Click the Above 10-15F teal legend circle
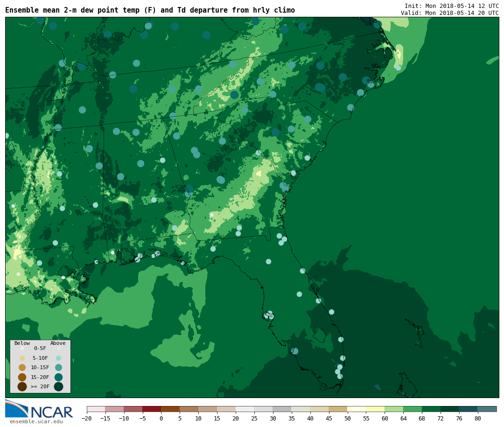 pyautogui.click(x=58, y=367)
